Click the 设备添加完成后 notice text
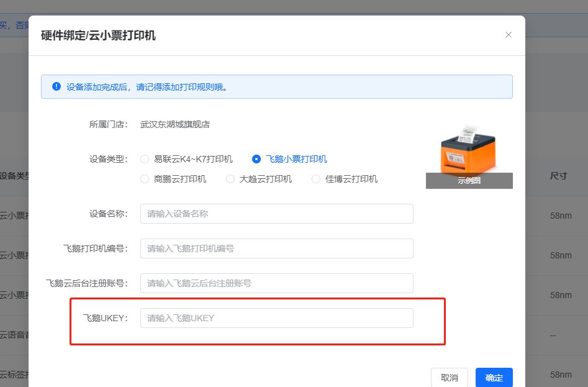Image resolution: width=588 pixels, height=387 pixels. (147, 87)
